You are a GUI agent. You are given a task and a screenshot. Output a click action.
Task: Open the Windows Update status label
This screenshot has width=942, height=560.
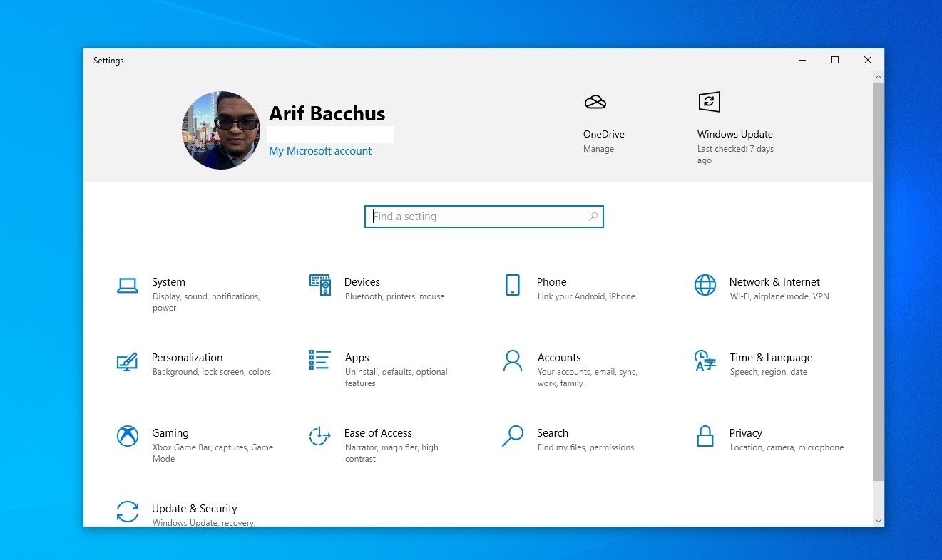735,155
